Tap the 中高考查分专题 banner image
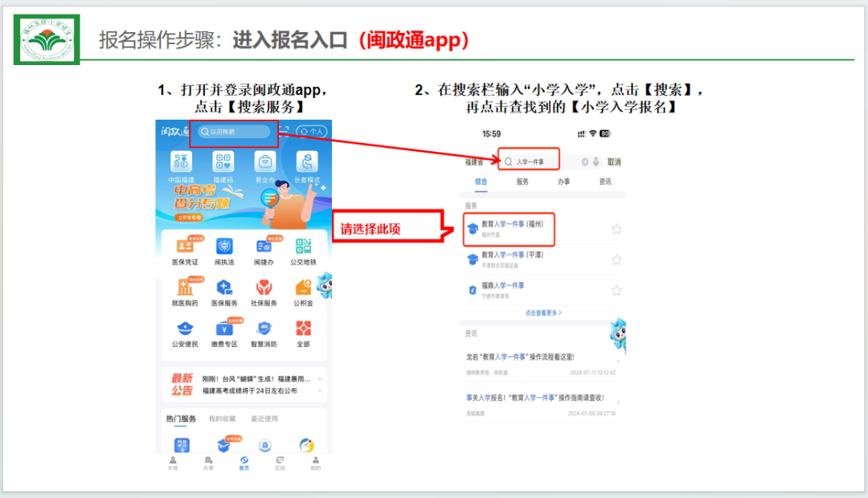 (x=244, y=204)
